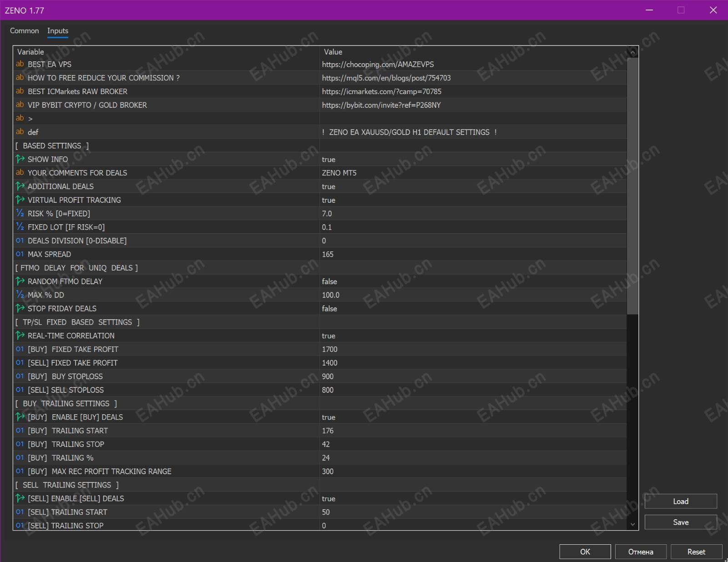Screen dimensions: 728x562
Task: Click the string icon beside YOUR COMMENTS FOR DEALS
Action: pos(20,173)
